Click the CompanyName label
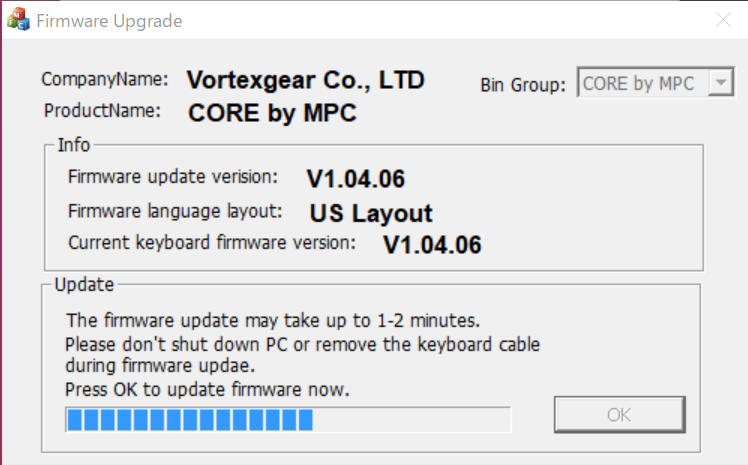This screenshot has width=748, height=465. pos(105,78)
